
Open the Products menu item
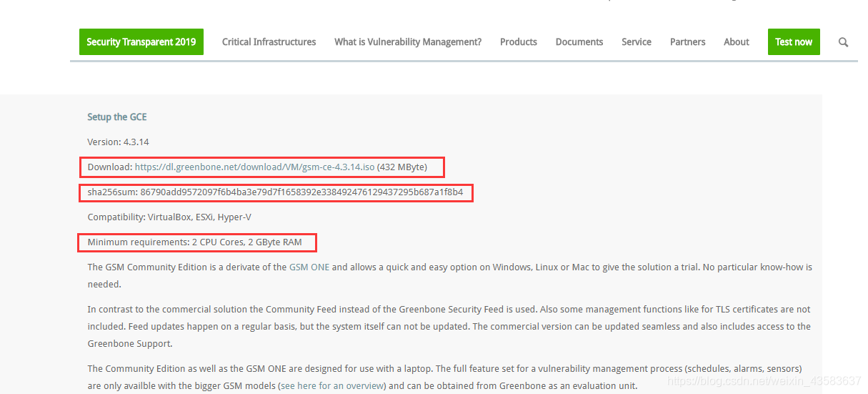pyautogui.click(x=519, y=42)
